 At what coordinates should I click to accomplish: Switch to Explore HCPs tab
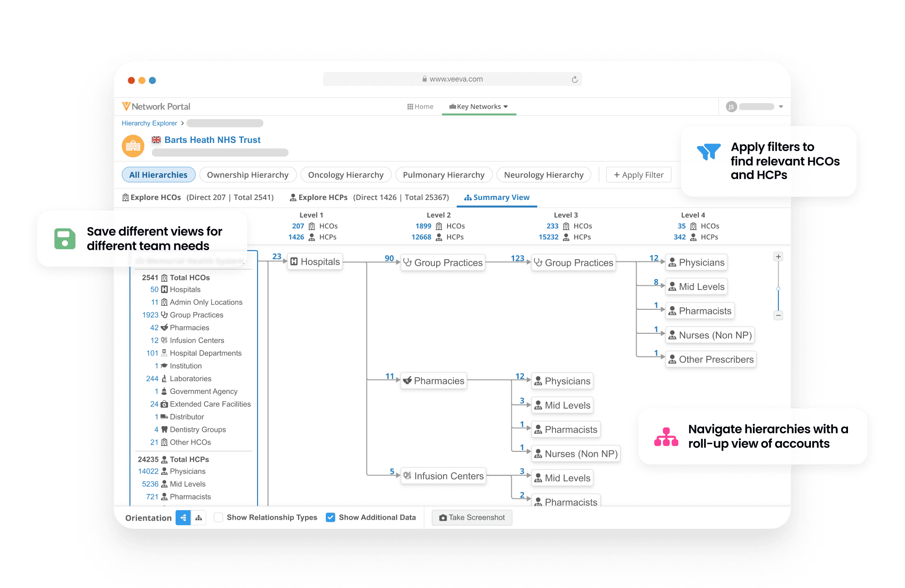coord(370,197)
